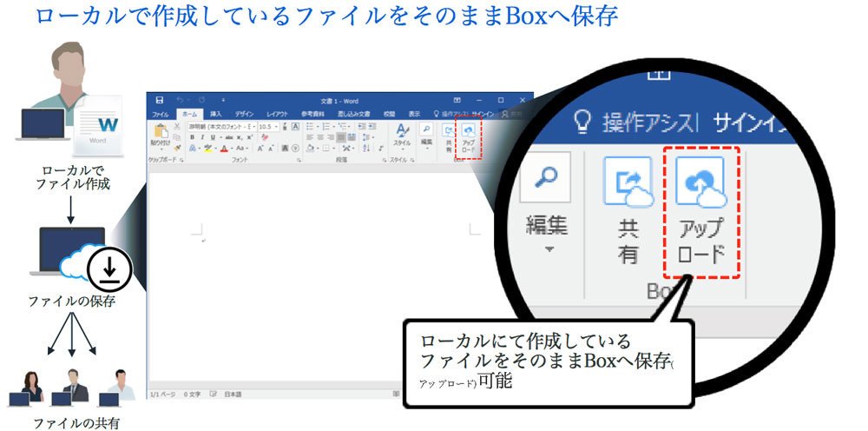Click the Save icon in Word's quick access toolbar

160,100
